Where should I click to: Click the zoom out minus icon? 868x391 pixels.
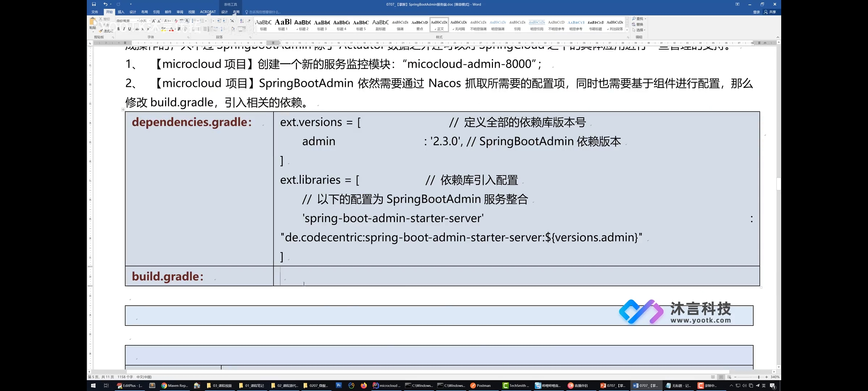735,377
